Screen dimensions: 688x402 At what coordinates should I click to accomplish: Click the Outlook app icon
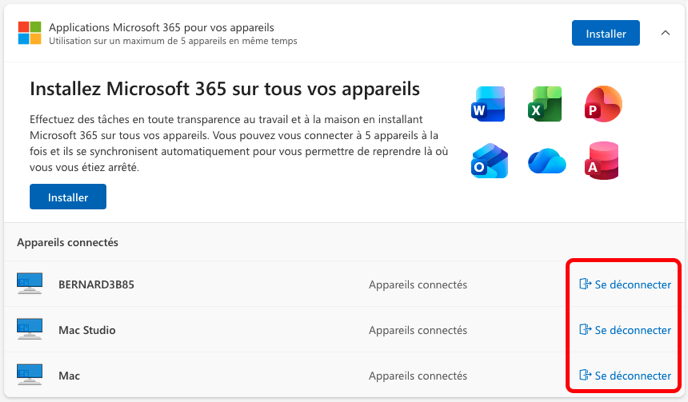pos(489,161)
